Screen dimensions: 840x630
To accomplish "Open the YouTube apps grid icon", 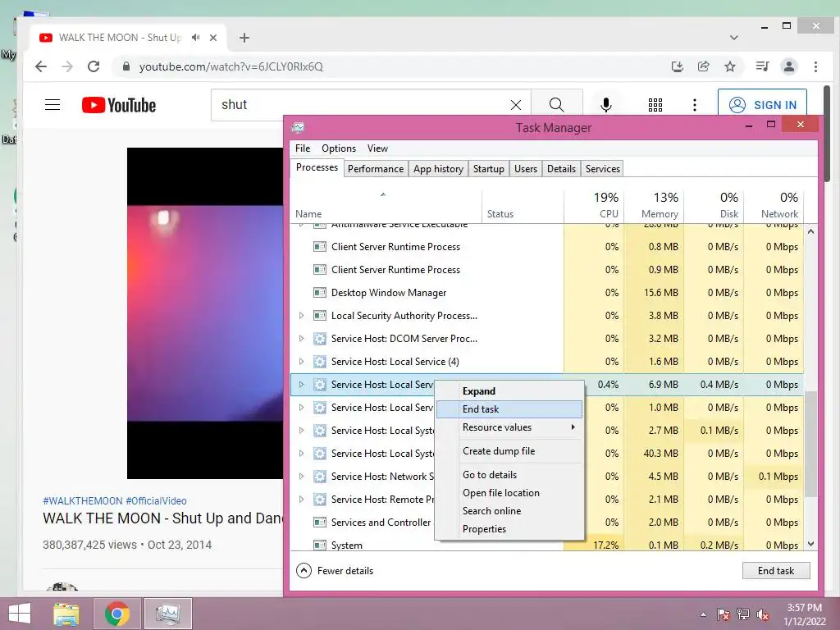I will (655, 105).
